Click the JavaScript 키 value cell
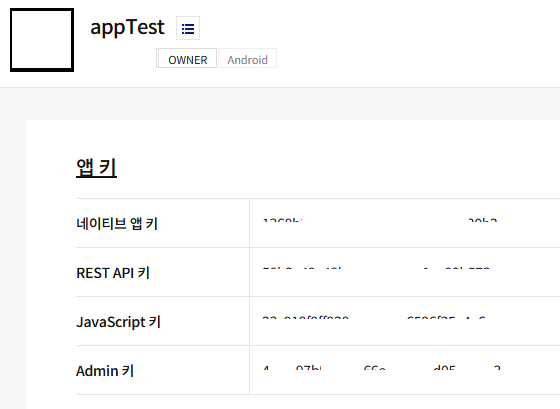The height and width of the screenshot is (409, 560). pyautogui.click(x=405, y=321)
